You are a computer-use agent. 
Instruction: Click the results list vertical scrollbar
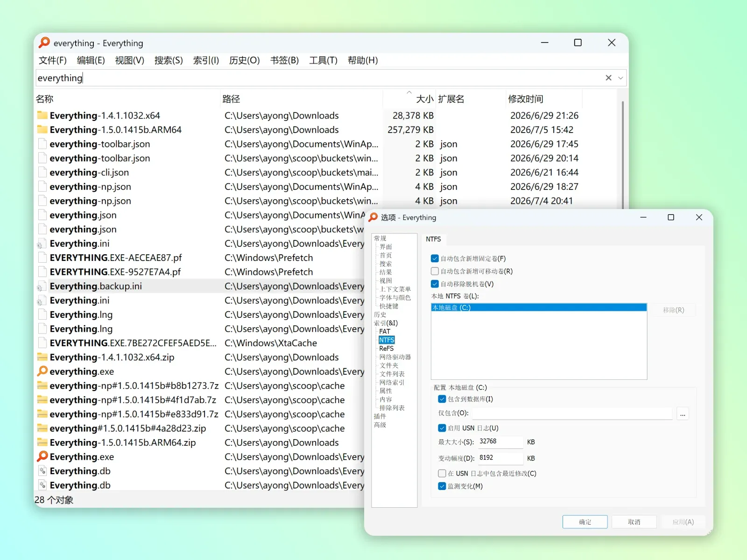[x=623, y=154]
